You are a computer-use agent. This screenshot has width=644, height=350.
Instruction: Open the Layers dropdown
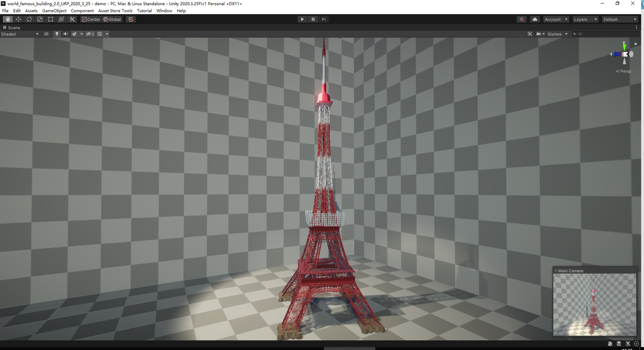coord(585,19)
